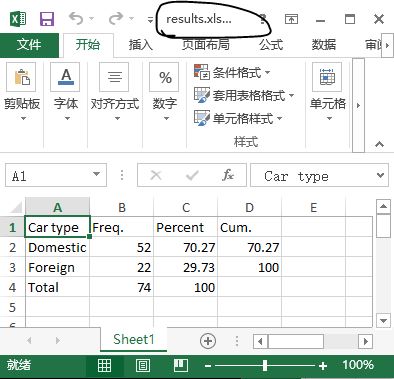394x379 pixels.
Task: Collapse the ribbon
Action: click(379, 144)
